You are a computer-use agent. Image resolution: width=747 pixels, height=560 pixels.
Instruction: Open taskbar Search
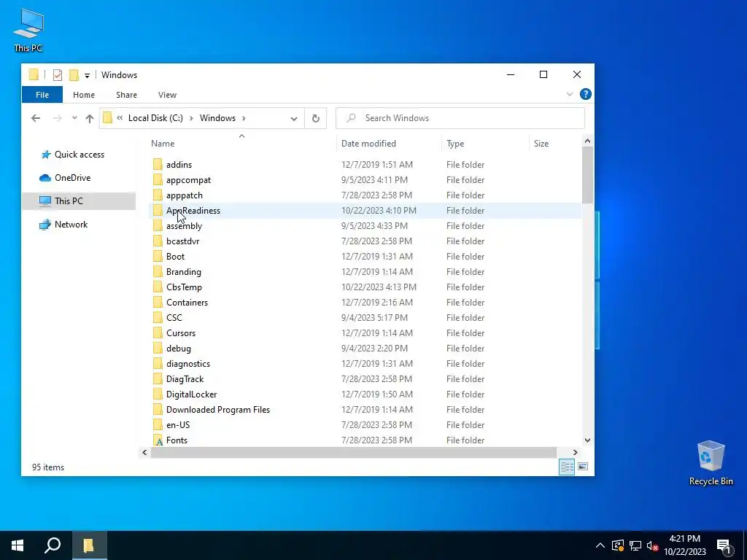[x=53, y=545]
